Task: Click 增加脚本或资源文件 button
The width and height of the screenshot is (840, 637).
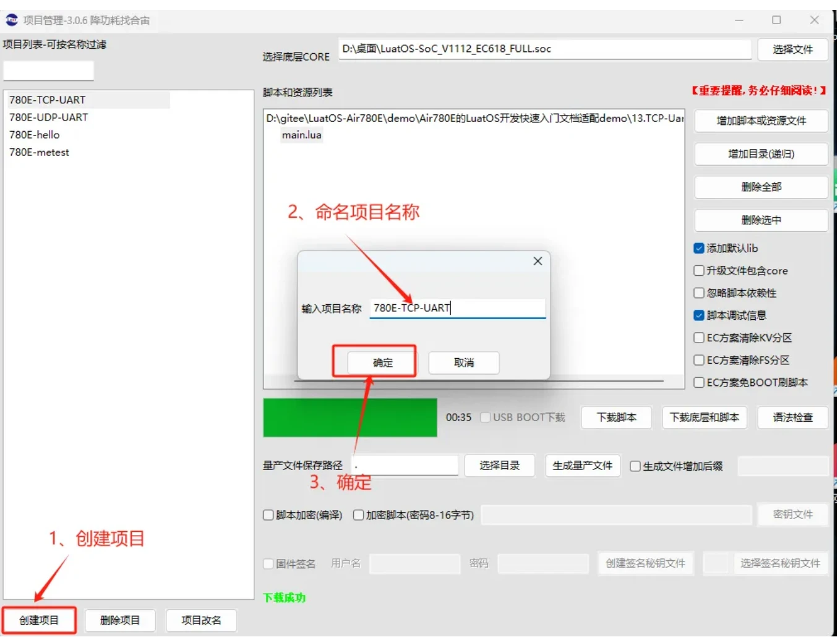Action: tap(761, 121)
